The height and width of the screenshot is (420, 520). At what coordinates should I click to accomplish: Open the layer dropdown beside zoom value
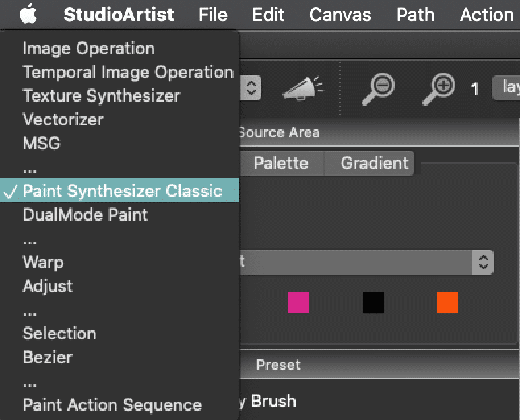506,88
